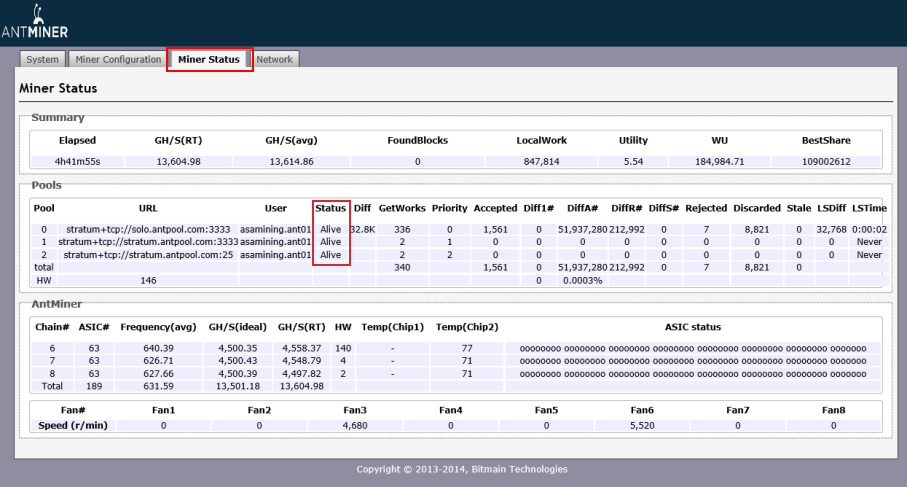
Task: Click chain 7 ASIC status string
Action: 693,361
